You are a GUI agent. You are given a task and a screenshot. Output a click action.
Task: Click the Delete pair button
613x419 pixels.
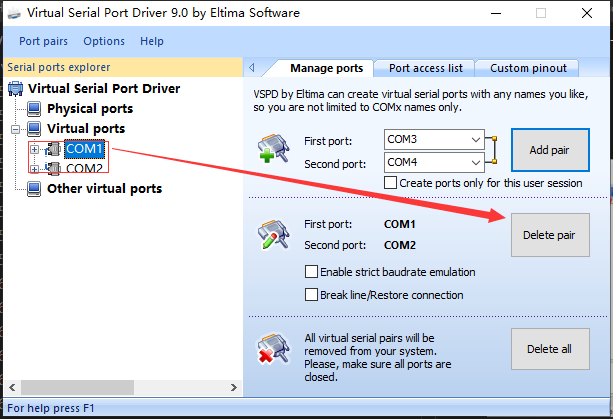click(x=550, y=235)
